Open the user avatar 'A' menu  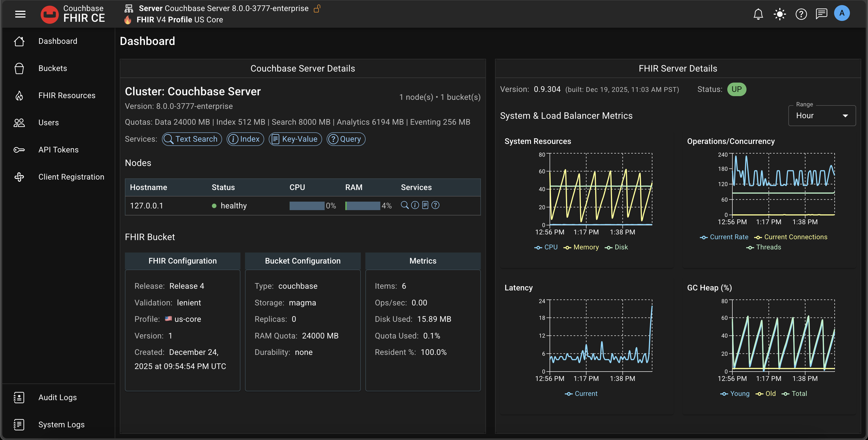841,14
